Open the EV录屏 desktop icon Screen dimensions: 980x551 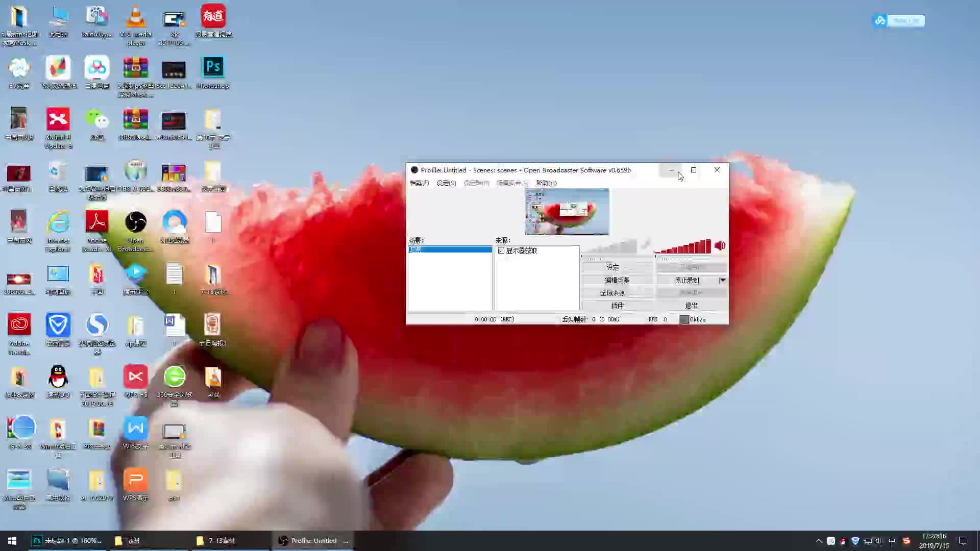(19, 73)
